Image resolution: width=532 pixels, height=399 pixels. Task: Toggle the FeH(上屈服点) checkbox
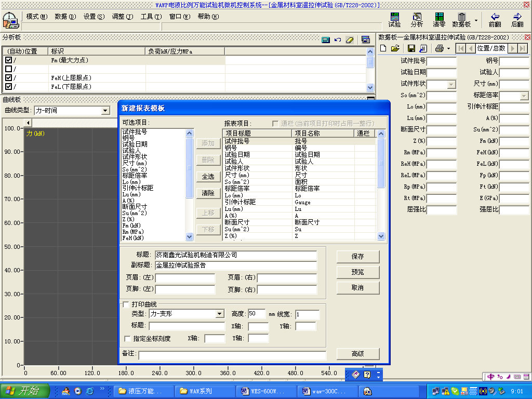8,78
